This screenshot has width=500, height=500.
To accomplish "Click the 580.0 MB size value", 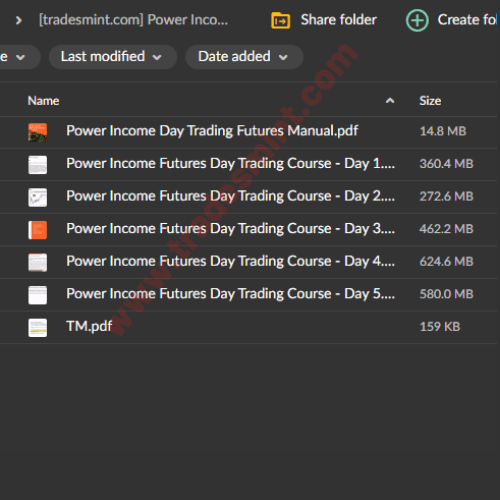I will pos(446,294).
